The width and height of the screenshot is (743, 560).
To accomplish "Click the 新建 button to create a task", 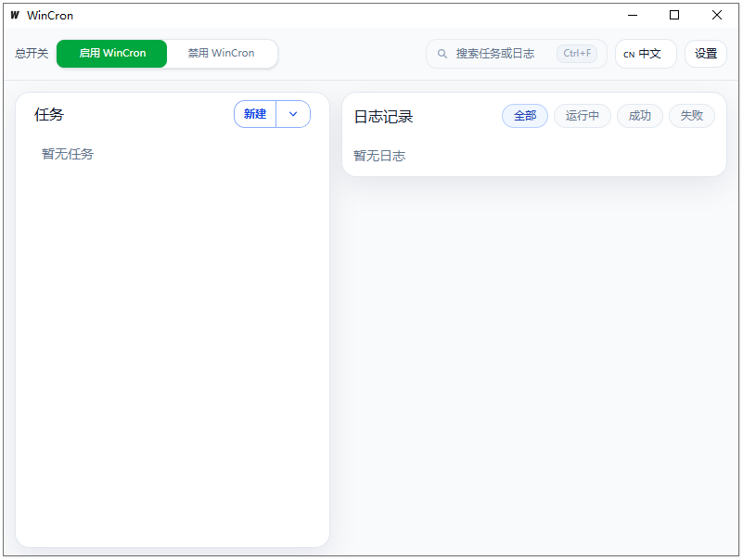I will 255,113.
